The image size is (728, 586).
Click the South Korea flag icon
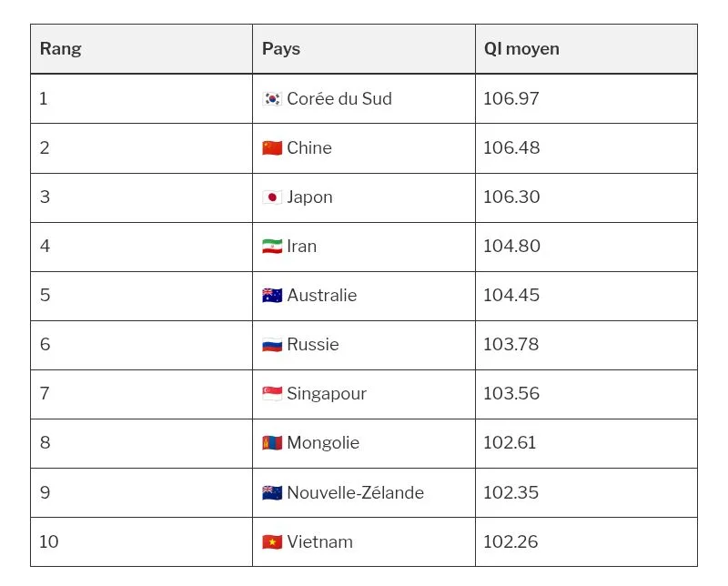272,99
